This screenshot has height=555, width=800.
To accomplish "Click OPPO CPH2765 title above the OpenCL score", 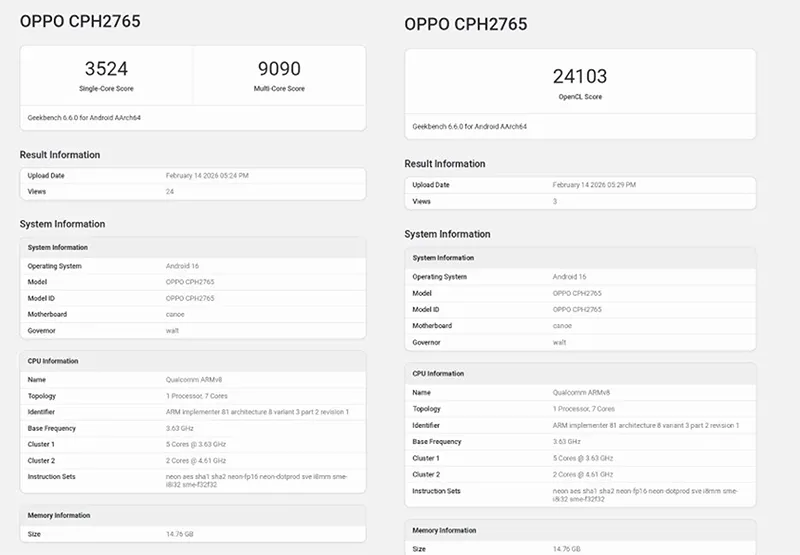I will coord(465,24).
